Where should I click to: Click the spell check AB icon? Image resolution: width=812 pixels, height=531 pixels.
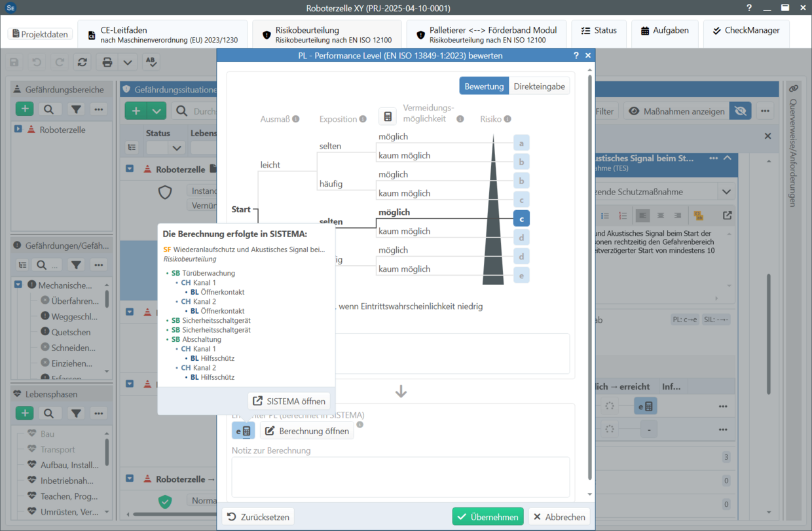[x=151, y=62]
